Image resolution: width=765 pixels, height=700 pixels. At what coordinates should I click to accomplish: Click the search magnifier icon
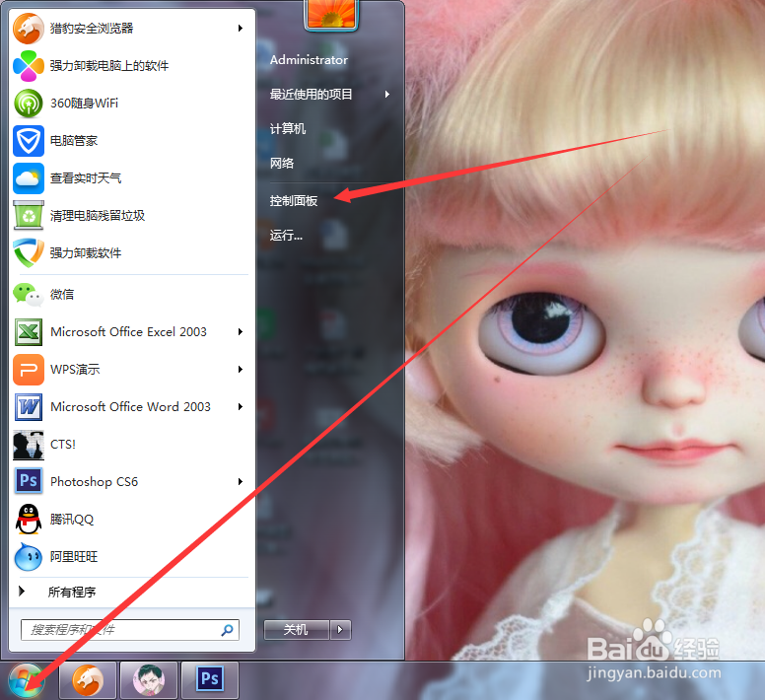point(227,630)
